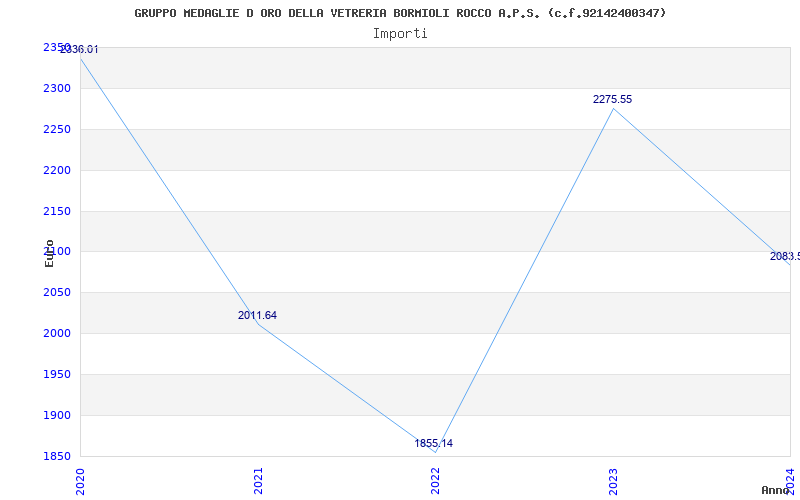Click the 2200 y-axis tick label

tap(57, 170)
